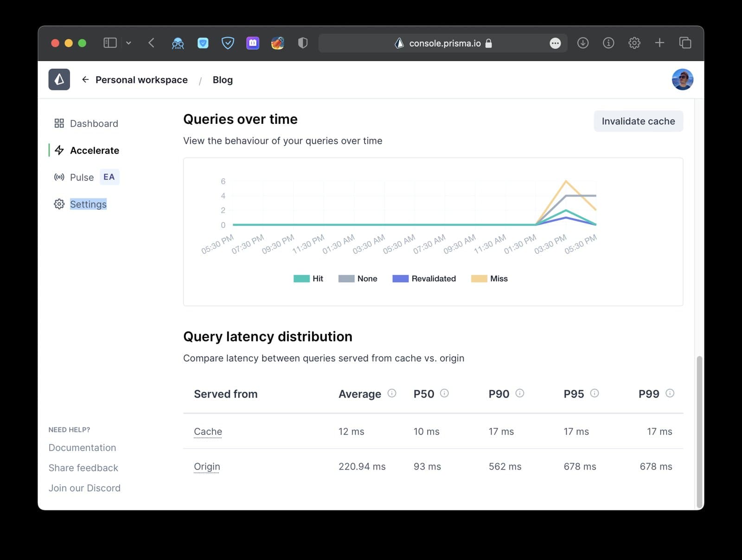This screenshot has width=742, height=560.
Task: Open the Share feedback link
Action: point(83,468)
